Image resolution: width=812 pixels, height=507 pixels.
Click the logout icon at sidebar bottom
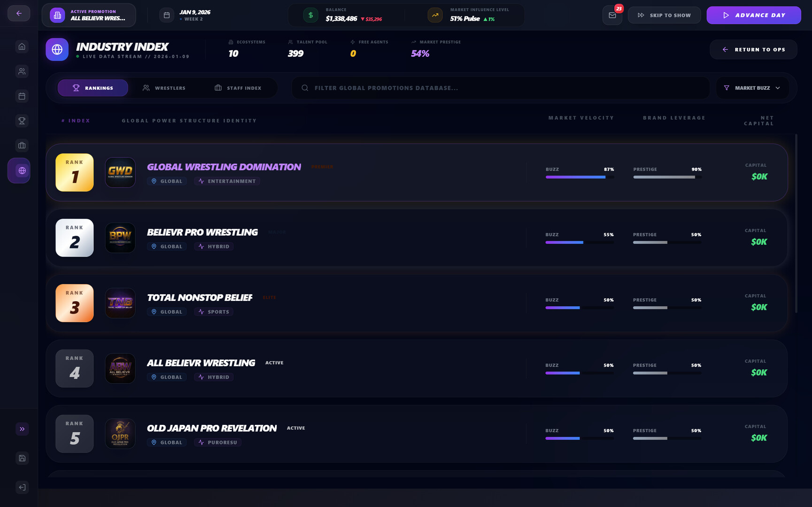pos(22,487)
